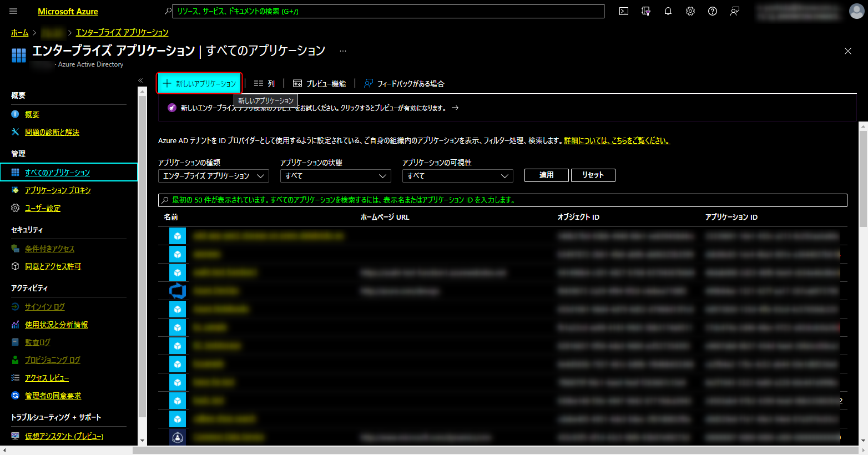Open Cloud Shell from top bar

click(x=624, y=11)
